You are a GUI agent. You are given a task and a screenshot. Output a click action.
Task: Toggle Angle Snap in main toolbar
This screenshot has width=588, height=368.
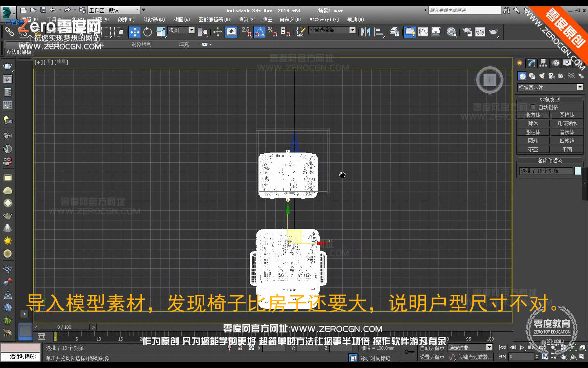coord(259,32)
